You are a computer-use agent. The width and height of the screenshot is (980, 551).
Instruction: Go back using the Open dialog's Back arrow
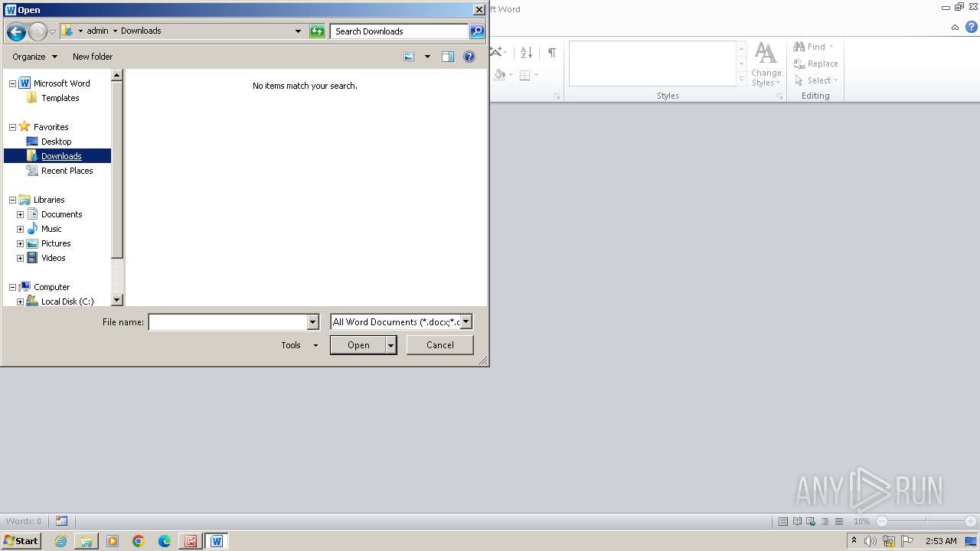pos(15,31)
